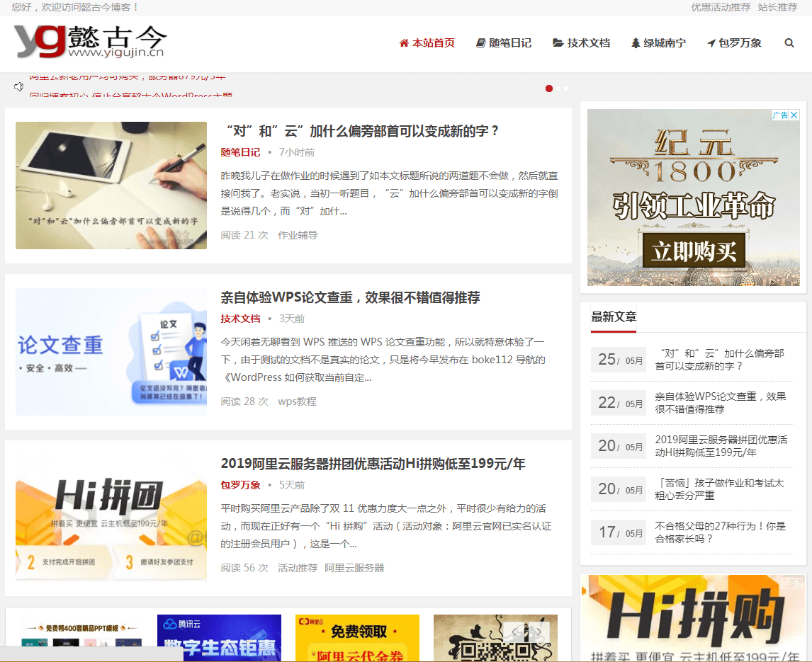Open the 最新文章 sidebar tab
Screen dimensions: 812x662
(614, 317)
